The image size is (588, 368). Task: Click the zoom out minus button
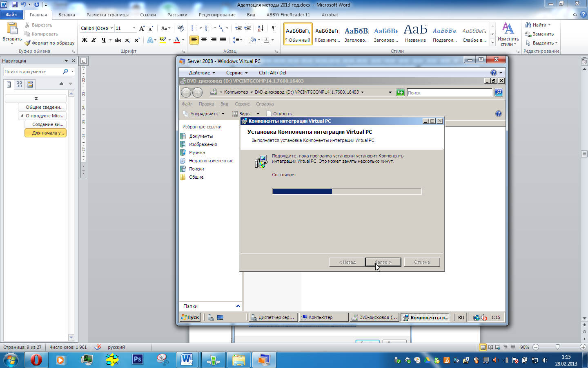pos(536,347)
